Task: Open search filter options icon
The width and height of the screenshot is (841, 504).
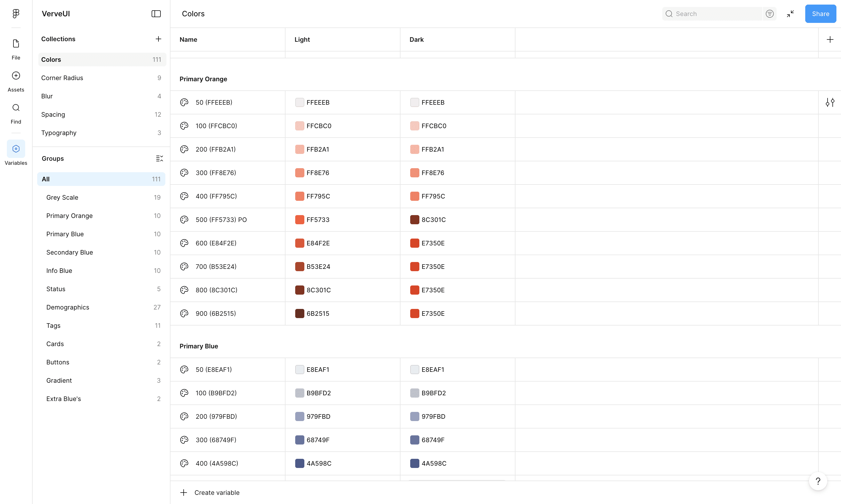Action: pyautogui.click(x=769, y=13)
